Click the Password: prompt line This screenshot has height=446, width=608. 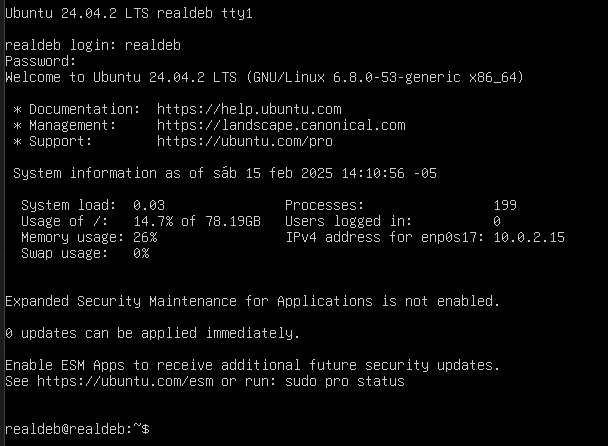point(41,62)
